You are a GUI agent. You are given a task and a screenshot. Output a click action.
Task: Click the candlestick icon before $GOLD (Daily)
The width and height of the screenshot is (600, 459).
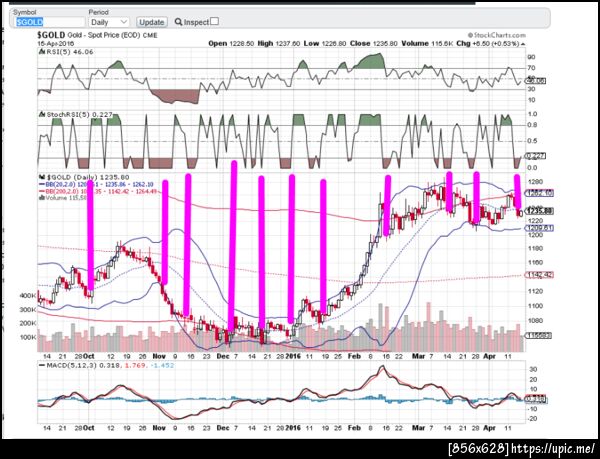coord(42,177)
